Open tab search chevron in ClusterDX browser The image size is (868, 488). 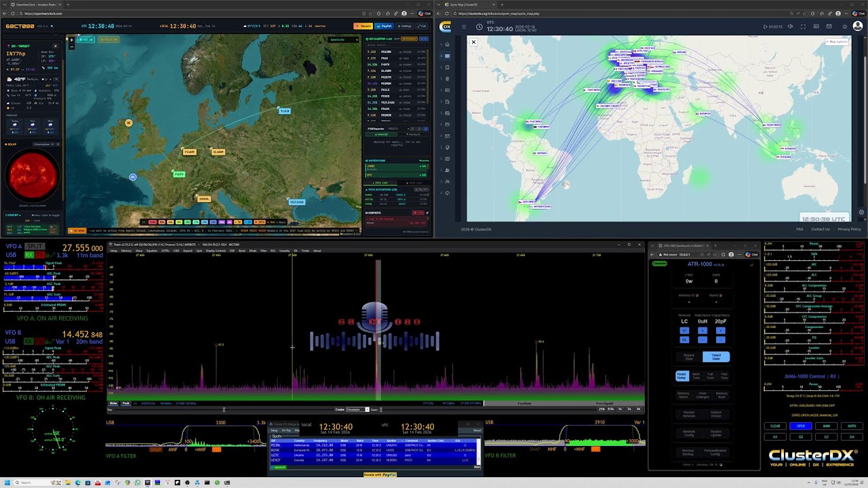[439, 4]
